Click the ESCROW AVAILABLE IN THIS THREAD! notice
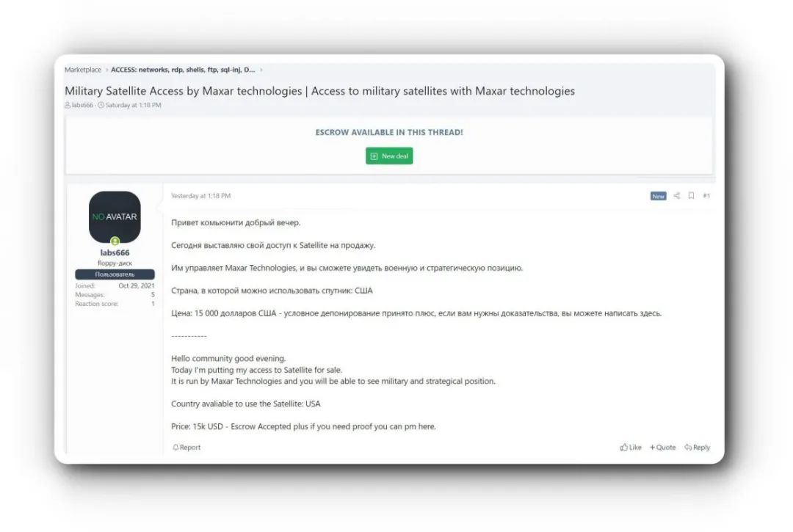 pos(389,132)
